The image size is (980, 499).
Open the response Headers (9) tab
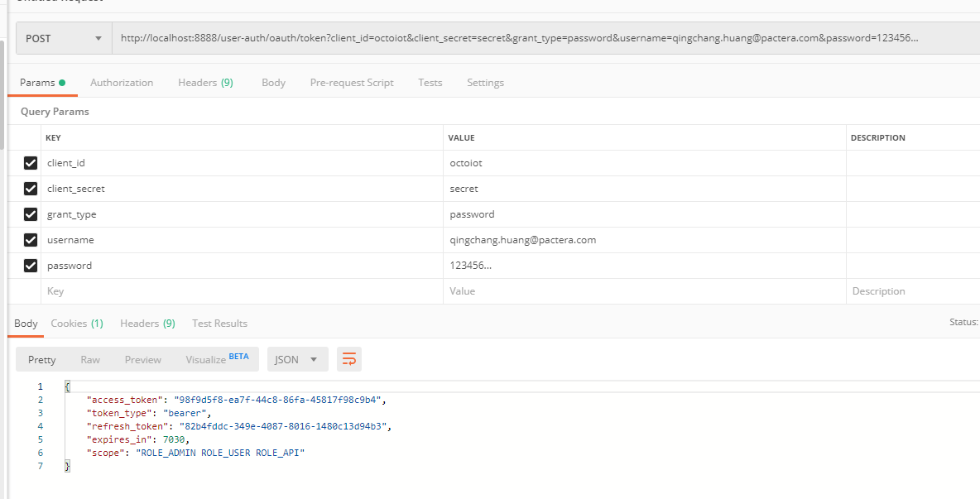point(147,324)
